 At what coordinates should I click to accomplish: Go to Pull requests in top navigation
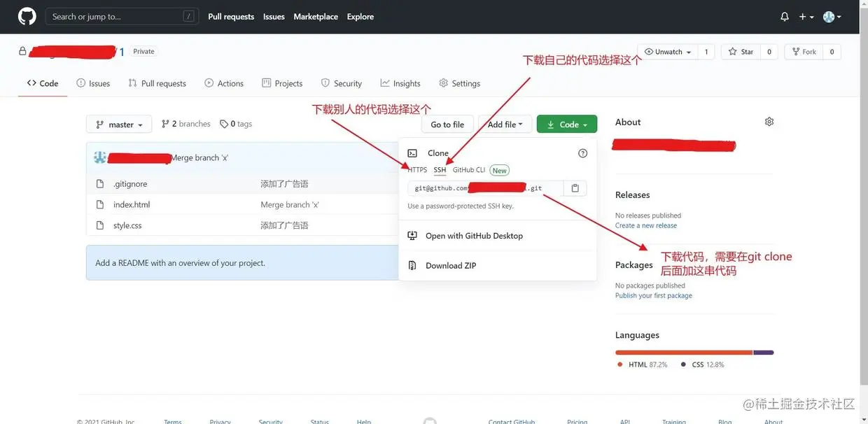(x=231, y=17)
